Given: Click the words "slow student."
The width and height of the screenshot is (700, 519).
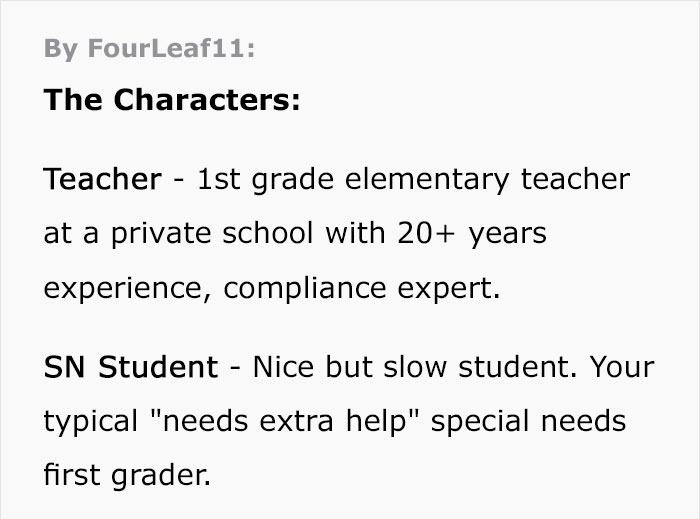Looking at the screenshot, I should pos(476,367).
